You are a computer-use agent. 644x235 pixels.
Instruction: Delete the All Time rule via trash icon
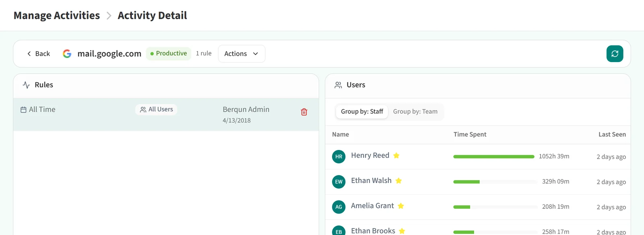(304, 112)
